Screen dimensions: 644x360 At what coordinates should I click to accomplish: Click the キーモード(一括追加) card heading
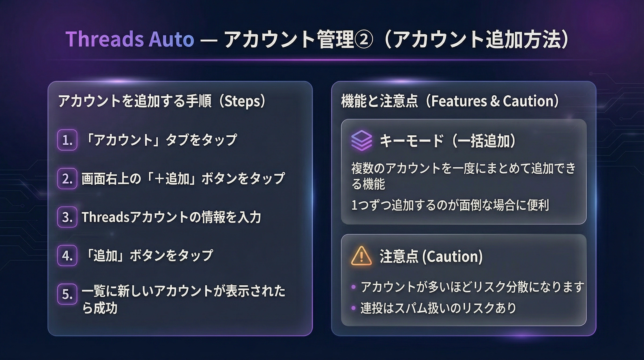click(x=448, y=141)
